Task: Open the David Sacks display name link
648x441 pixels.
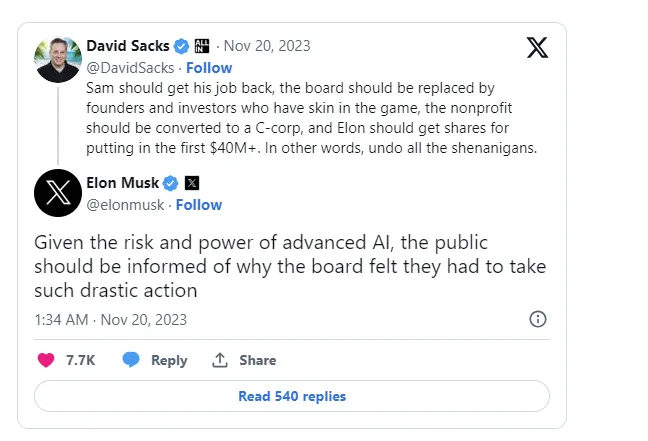Action: [x=128, y=46]
